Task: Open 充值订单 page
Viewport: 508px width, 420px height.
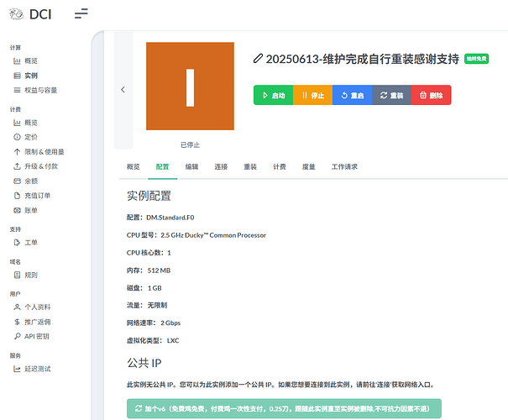Action: pyautogui.click(x=32, y=196)
